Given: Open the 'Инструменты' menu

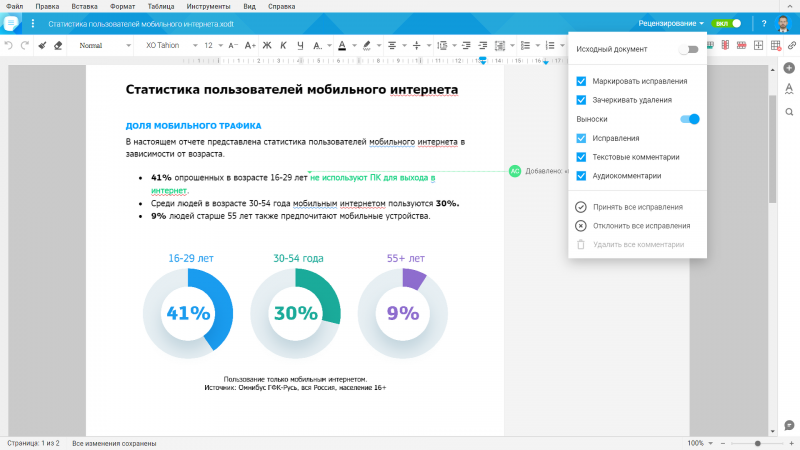Looking at the screenshot, I should pyautogui.click(x=208, y=6).
